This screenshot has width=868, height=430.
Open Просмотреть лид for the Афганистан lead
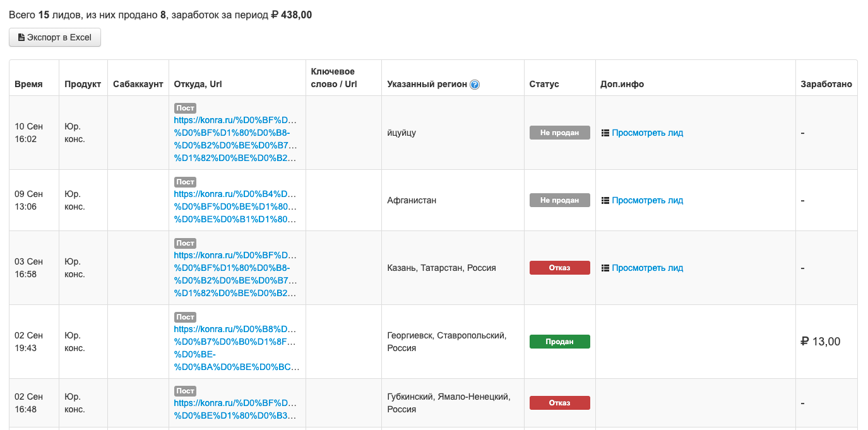point(647,200)
